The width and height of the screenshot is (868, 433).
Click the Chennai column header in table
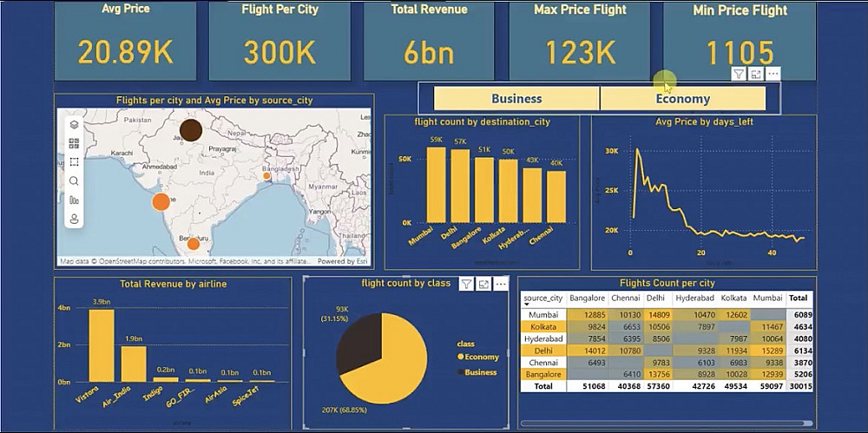pyautogui.click(x=626, y=298)
